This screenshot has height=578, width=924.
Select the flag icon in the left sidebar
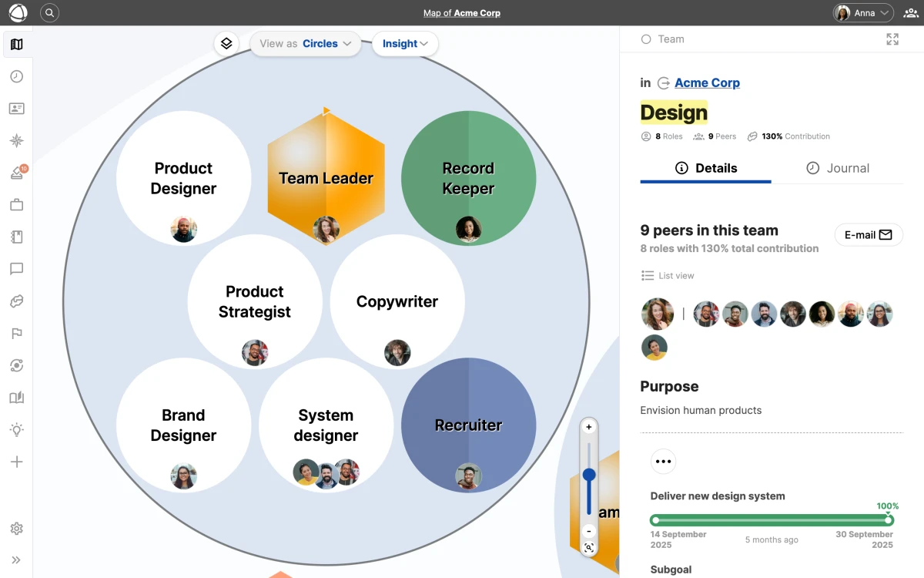pyautogui.click(x=17, y=333)
